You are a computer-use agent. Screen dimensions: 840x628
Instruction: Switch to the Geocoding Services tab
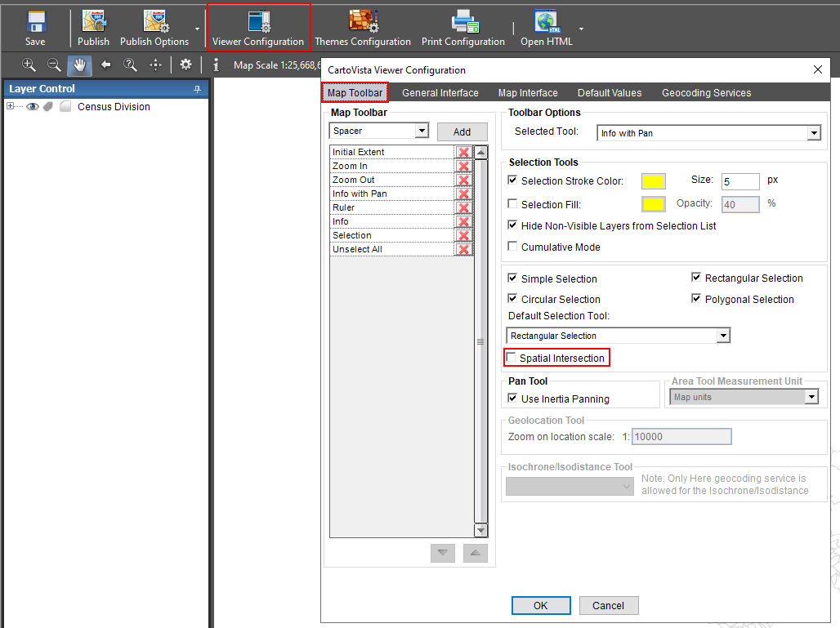pos(706,92)
